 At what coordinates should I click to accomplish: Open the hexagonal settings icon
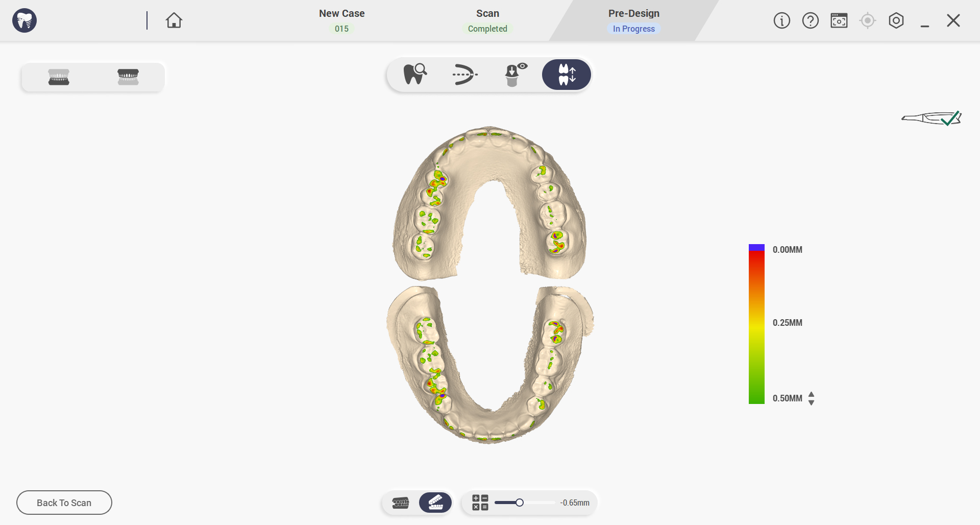click(896, 20)
